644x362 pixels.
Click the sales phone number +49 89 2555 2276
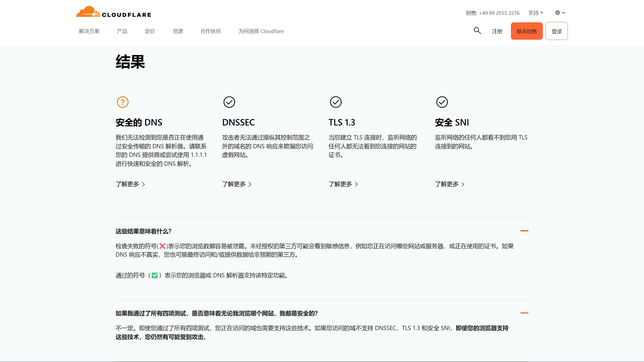point(499,13)
